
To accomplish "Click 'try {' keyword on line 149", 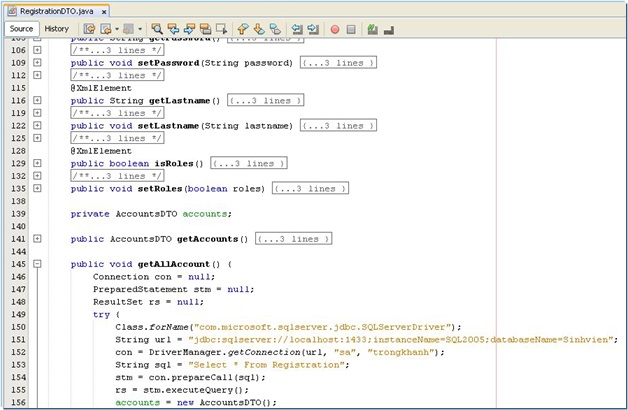I will 106,314.
